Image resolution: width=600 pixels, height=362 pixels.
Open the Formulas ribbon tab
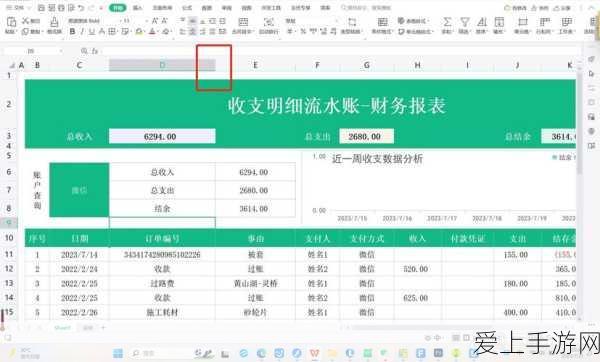pyautogui.click(x=187, y=8)
